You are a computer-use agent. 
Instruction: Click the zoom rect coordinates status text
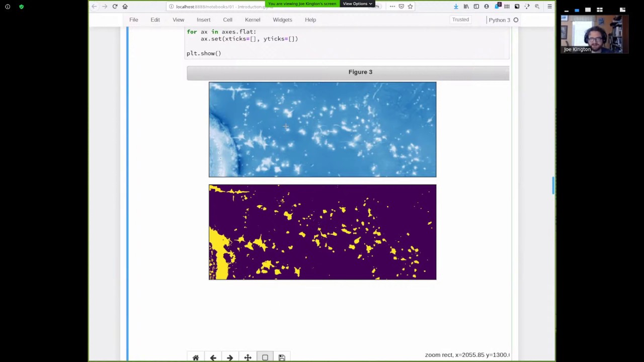[467, 355]
